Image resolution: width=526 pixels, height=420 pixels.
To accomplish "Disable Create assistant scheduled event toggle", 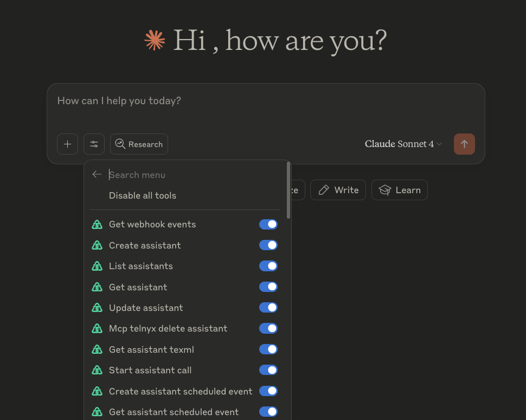I will pyautogui.click(x=268, y=391).
